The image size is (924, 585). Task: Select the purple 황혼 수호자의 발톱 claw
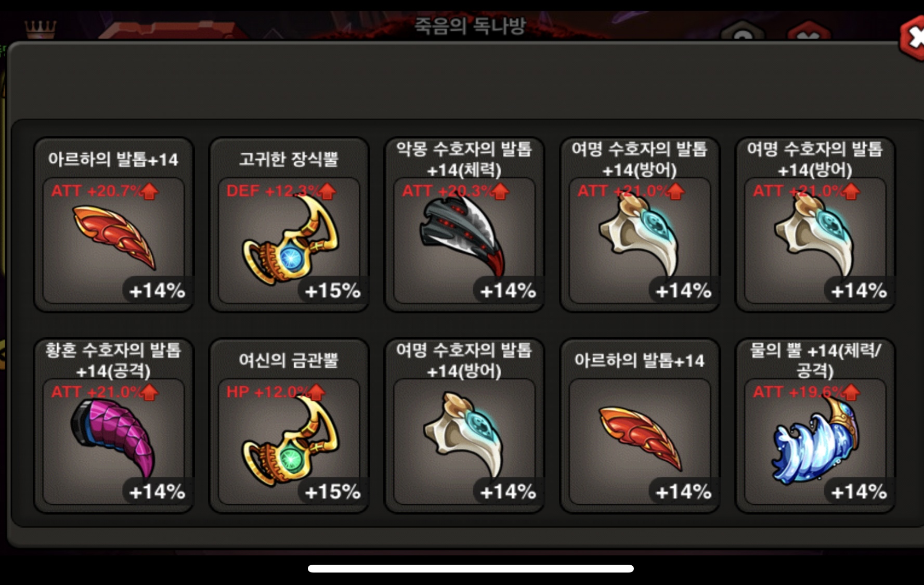pyautogui.click(x=113, y=425)
